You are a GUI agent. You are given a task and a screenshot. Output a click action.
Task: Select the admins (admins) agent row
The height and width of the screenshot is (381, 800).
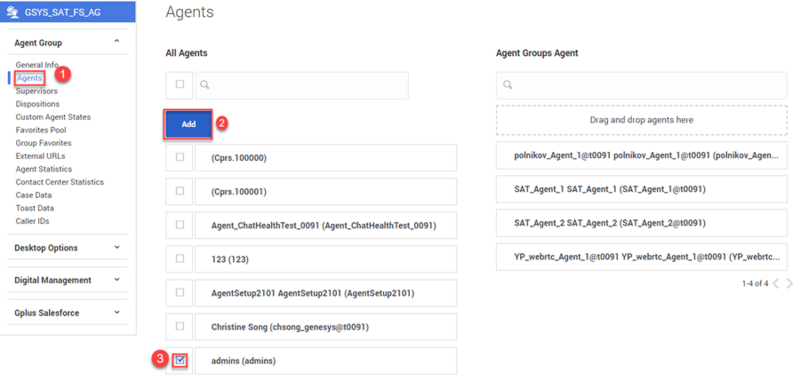pyautogui.click(x=326, y=361)
